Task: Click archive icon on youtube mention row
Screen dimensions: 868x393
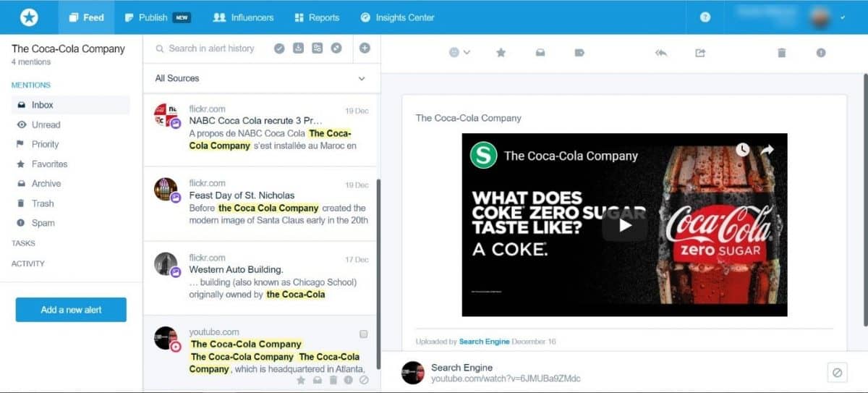Action: [317, 380]
